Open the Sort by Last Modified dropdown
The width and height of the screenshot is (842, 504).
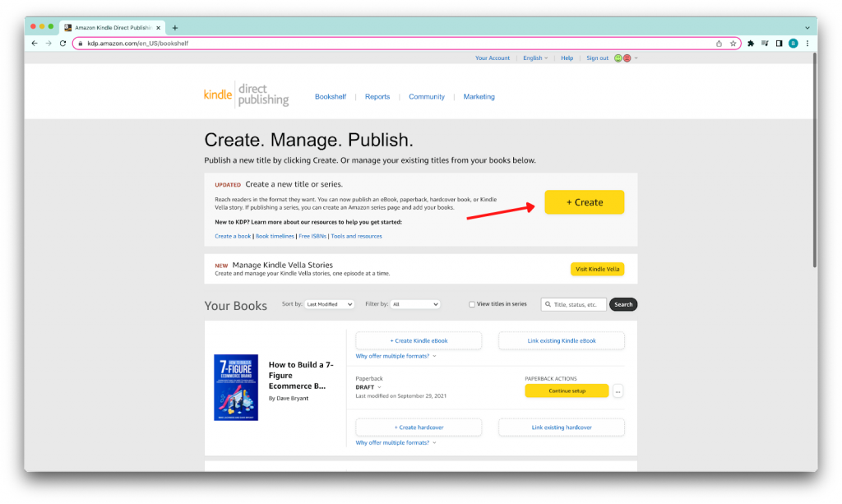(329, 304)
